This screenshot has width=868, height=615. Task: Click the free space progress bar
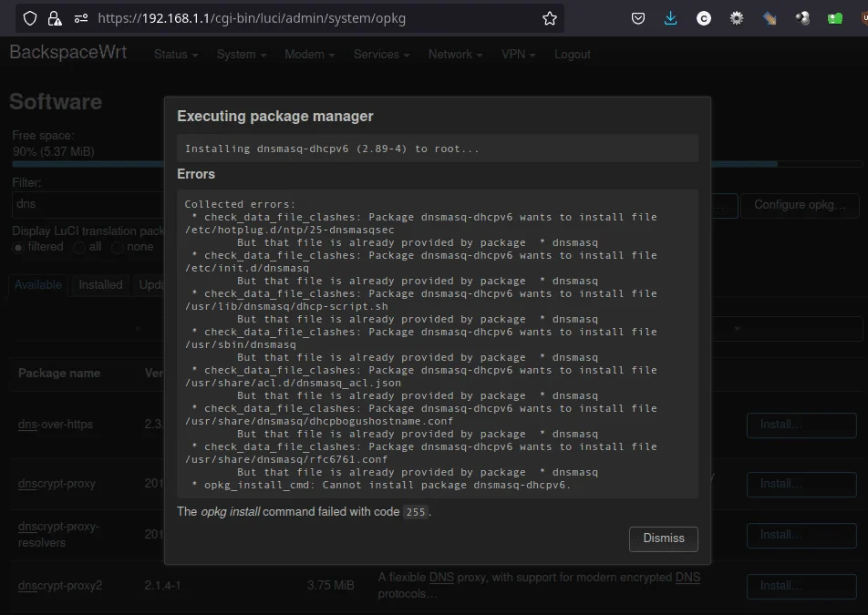coord(438,164)
